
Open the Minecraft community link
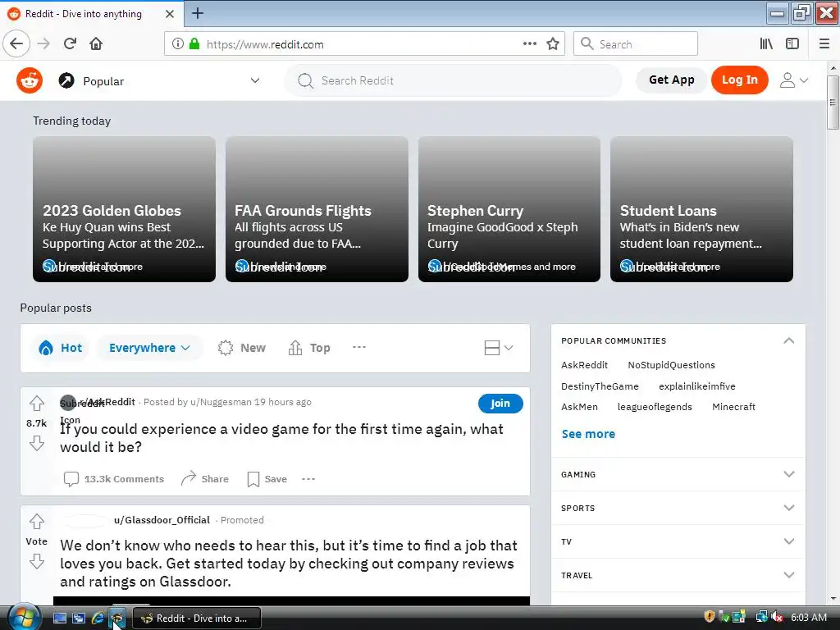click(x=733, y=407)
